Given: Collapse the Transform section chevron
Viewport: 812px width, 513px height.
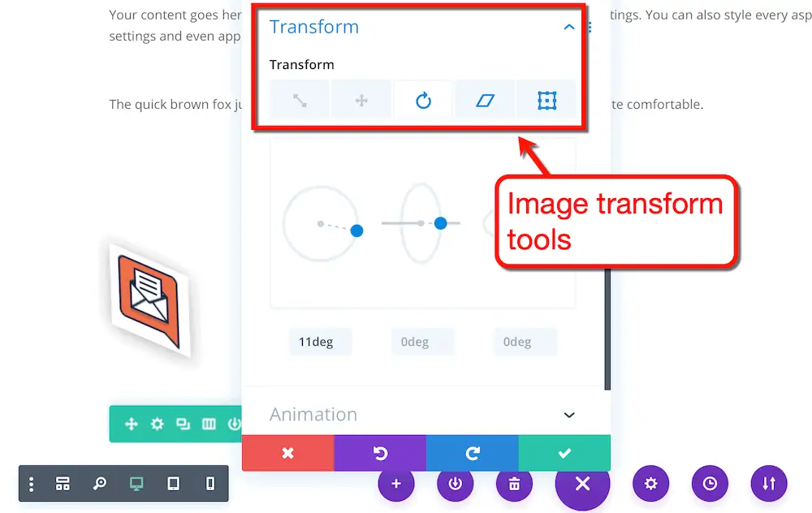Looking at the screenshot, I should point(569,27).
